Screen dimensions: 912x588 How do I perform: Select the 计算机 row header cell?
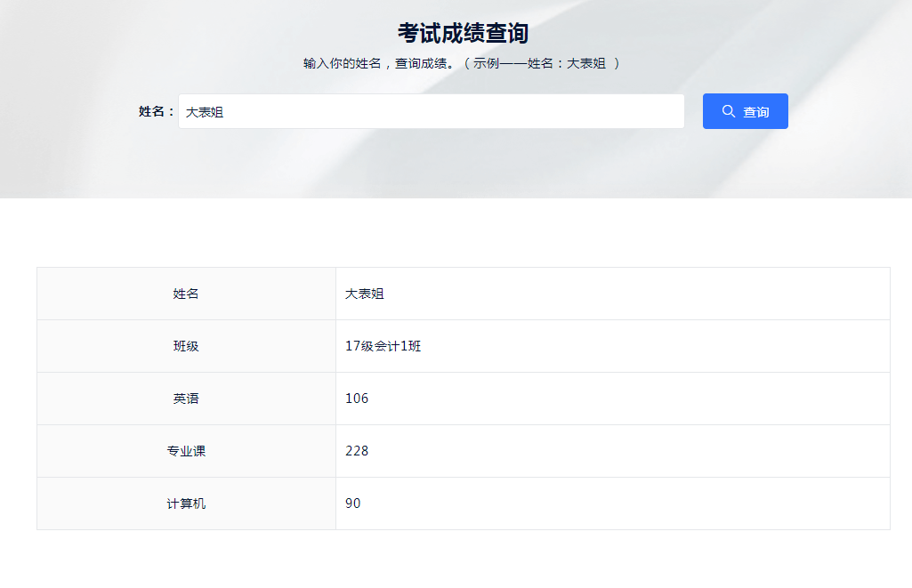click(186, 503)
